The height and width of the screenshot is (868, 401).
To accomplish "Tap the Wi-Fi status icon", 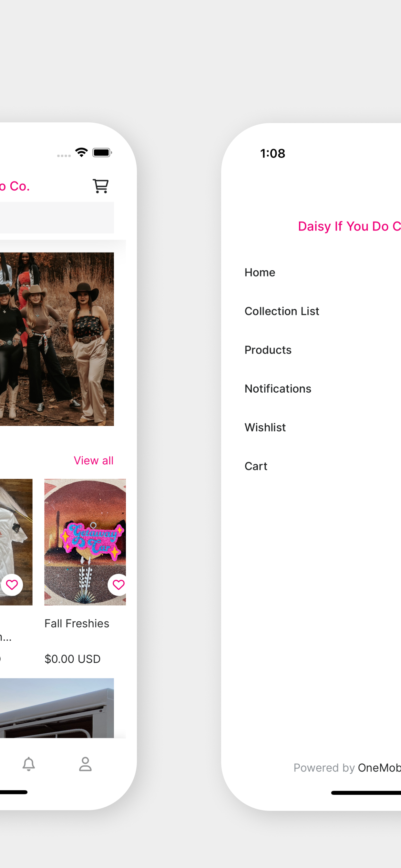I will point(82,152).
